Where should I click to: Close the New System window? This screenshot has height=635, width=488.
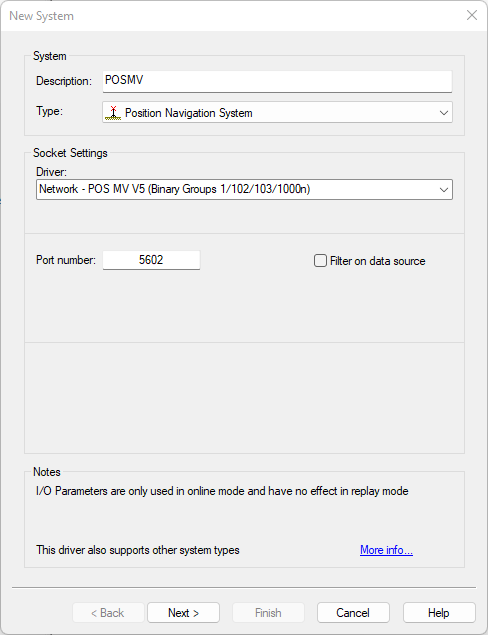point(472,15)
